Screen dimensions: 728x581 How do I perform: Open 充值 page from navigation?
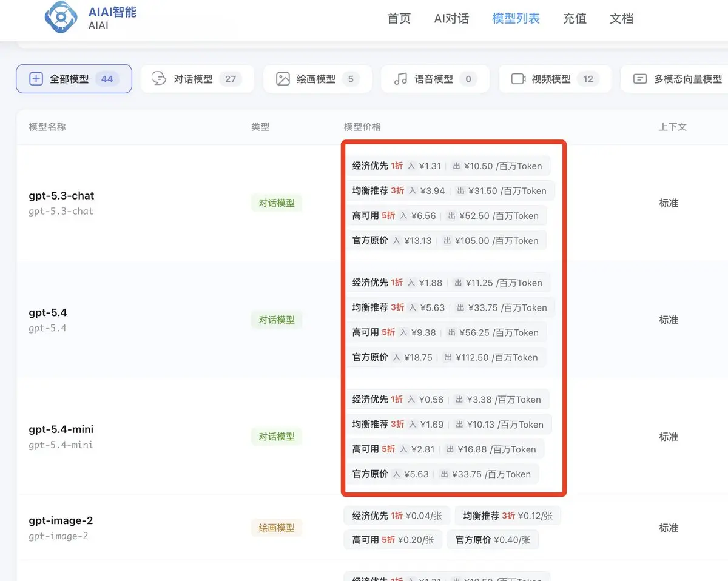tap(575, 19)
